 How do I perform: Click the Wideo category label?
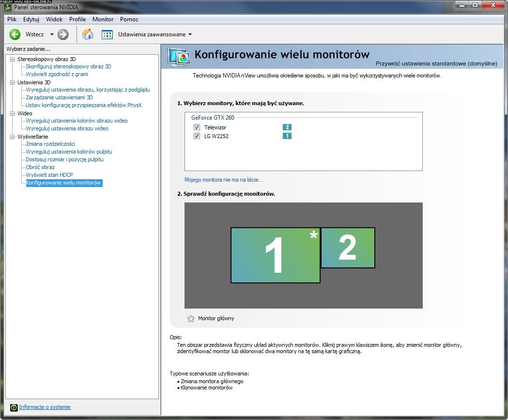click(25, 113)
